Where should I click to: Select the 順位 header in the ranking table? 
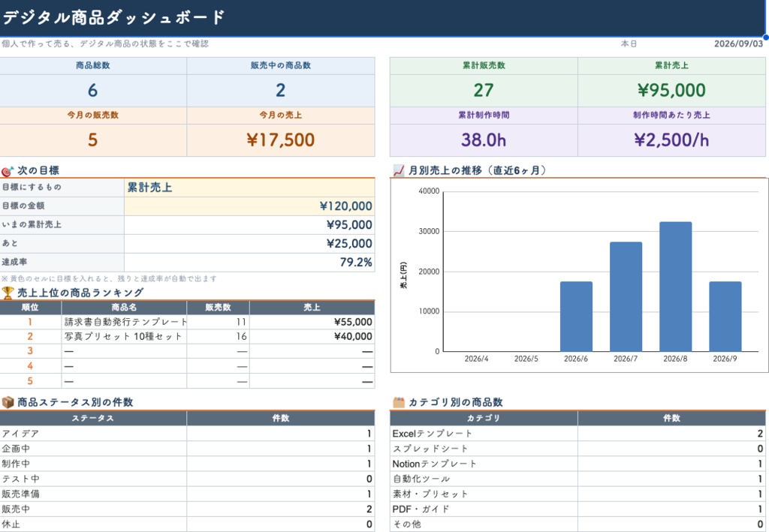click(x=30, y=308)
